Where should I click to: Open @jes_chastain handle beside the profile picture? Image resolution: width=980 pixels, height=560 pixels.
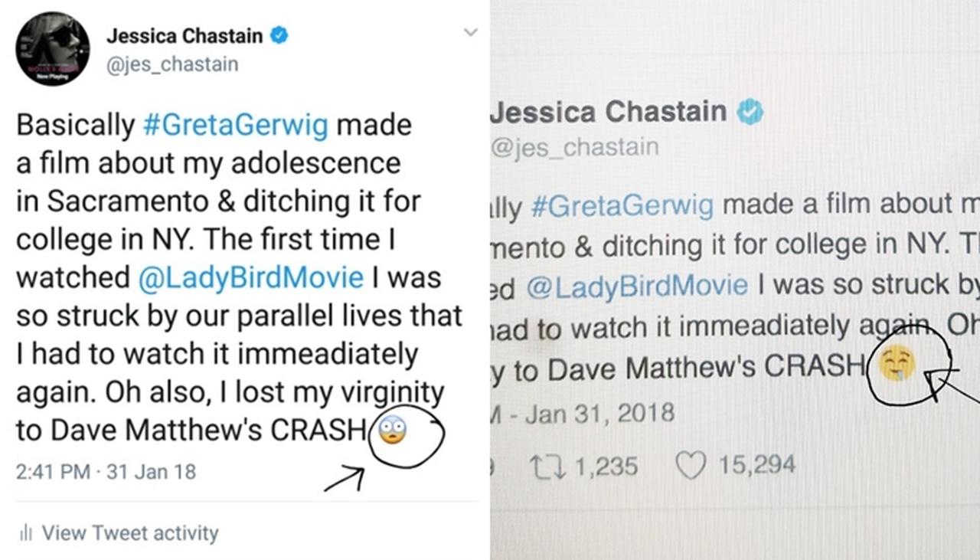(x=172, y=64)
